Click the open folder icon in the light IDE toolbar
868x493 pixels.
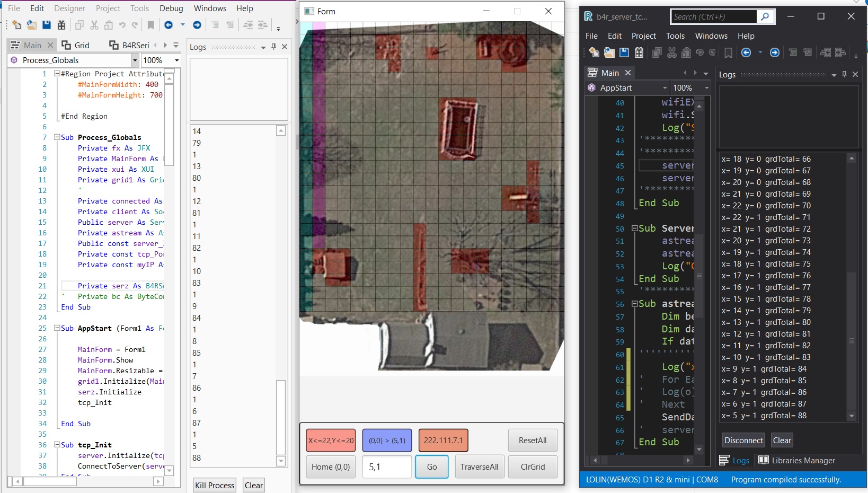[x=32, y=25]
